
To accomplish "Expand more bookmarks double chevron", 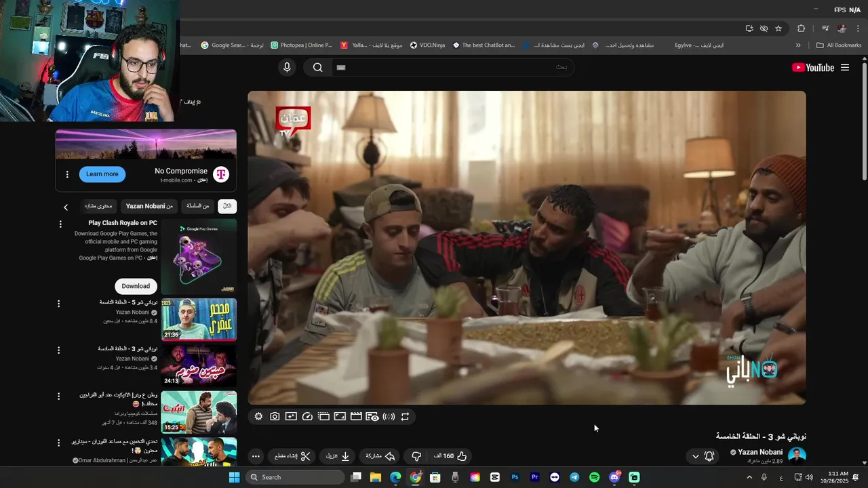I will coord(798,45).
